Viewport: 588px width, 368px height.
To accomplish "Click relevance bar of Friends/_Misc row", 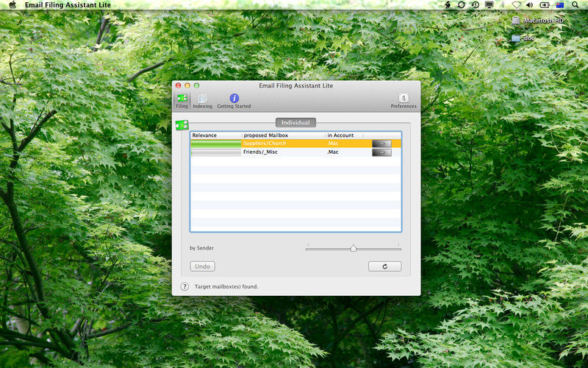I will tap(216, 152).
